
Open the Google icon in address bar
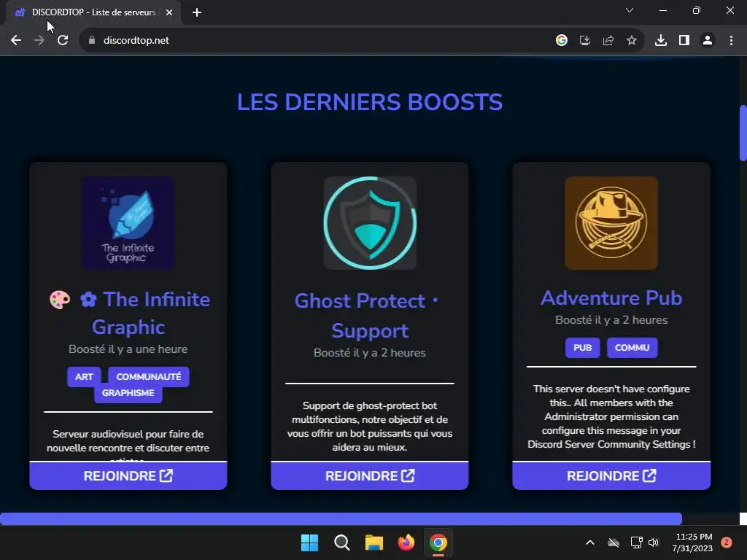(x=561, y=41)
